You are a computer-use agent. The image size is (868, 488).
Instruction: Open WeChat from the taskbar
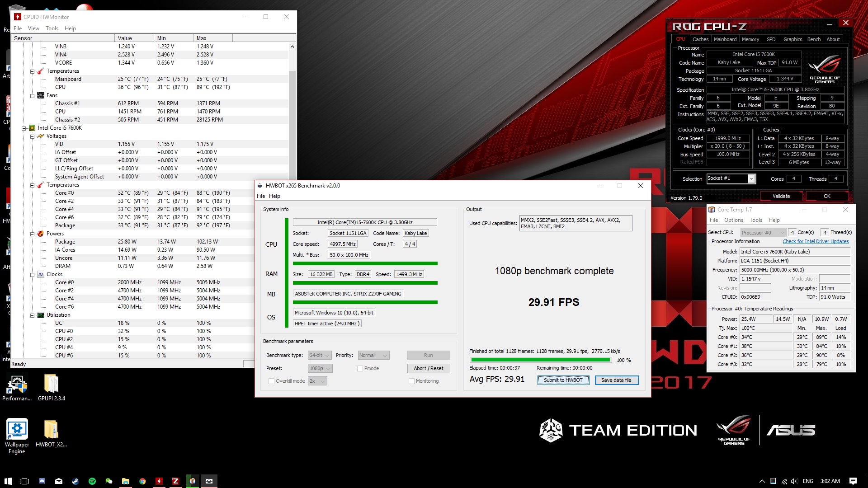pyautogui.click(x=109, y=481)
